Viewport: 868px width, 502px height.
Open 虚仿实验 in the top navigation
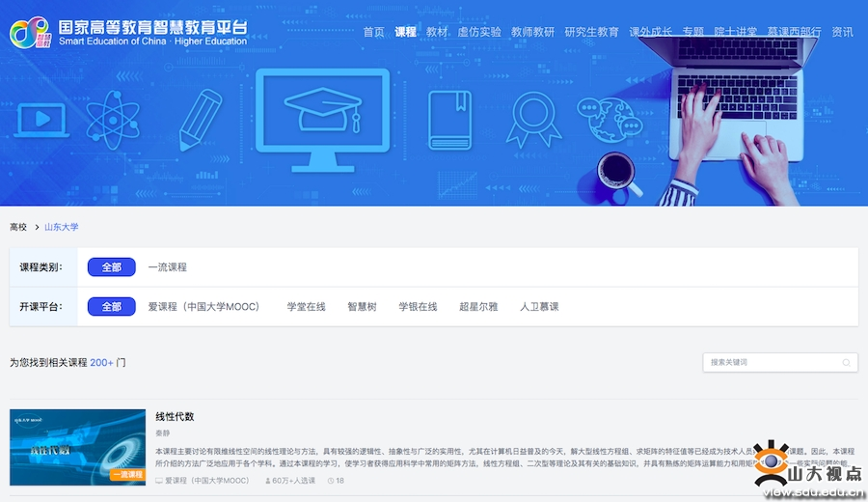479,32
